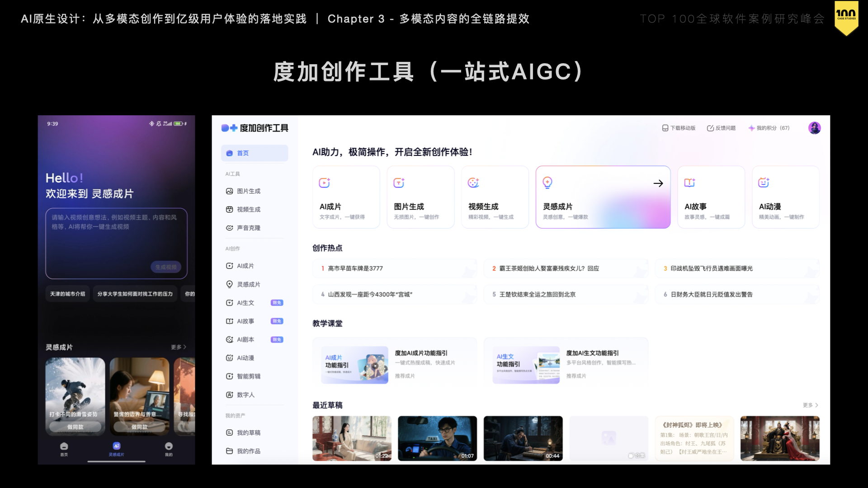The height and width of the screenshot is (488, 868).
Task: Tap the 天津的城市介绍 suggestion chip
Action: tap(67, 294)
